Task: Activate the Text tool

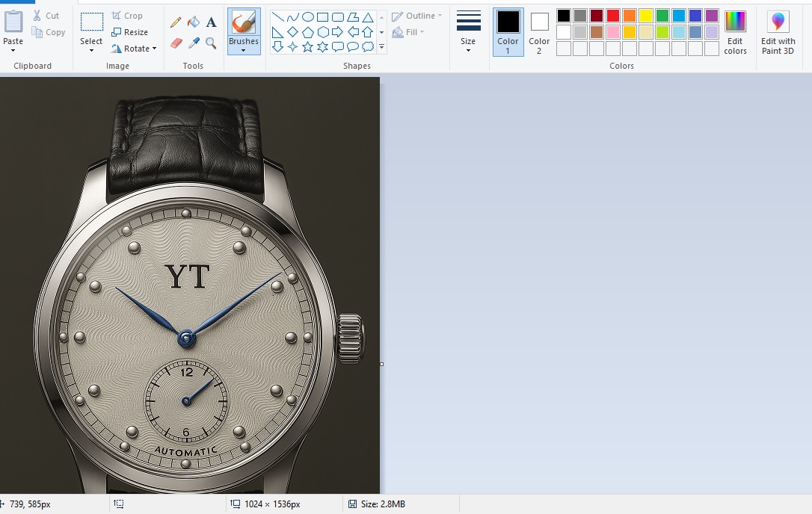Action: tap(211, 22)
